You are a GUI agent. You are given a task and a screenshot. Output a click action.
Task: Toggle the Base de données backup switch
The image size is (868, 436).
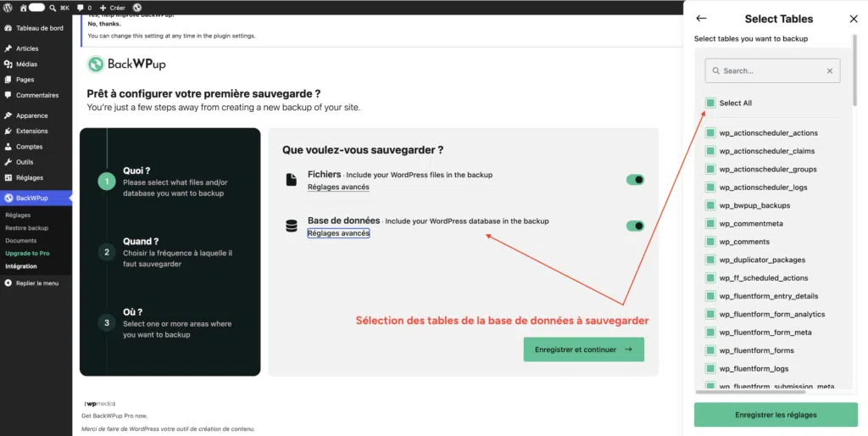(635, 226)
